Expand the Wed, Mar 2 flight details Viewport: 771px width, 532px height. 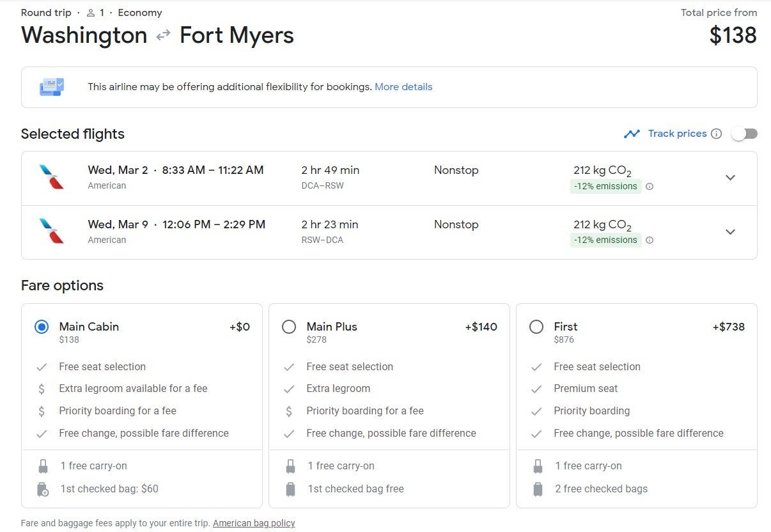[x=730, y=178]
